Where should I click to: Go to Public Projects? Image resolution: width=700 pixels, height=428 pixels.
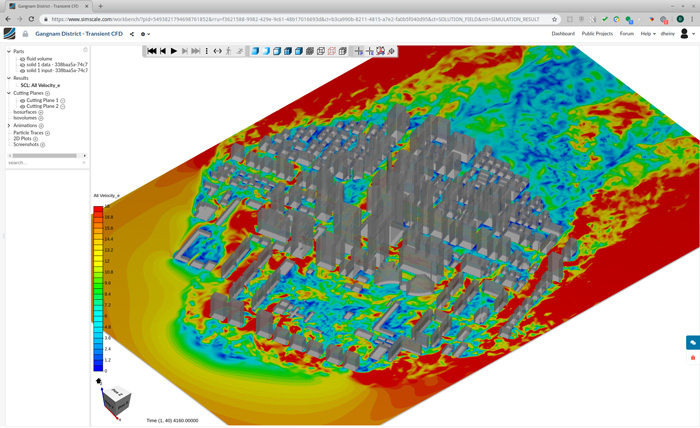click(x=597, y=34)
